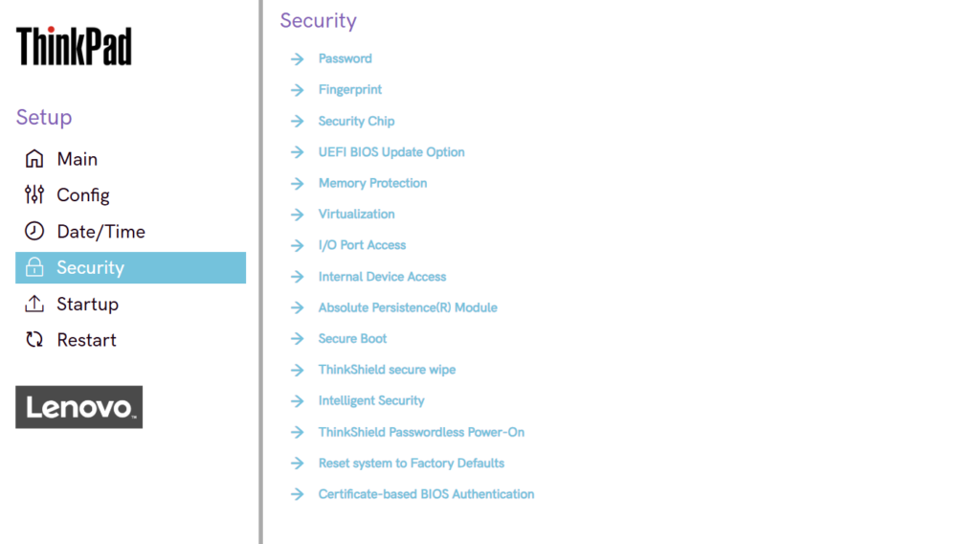Click the Lenovo logo badge
Screen dimensions: 980x544
(x=78, y=407)
